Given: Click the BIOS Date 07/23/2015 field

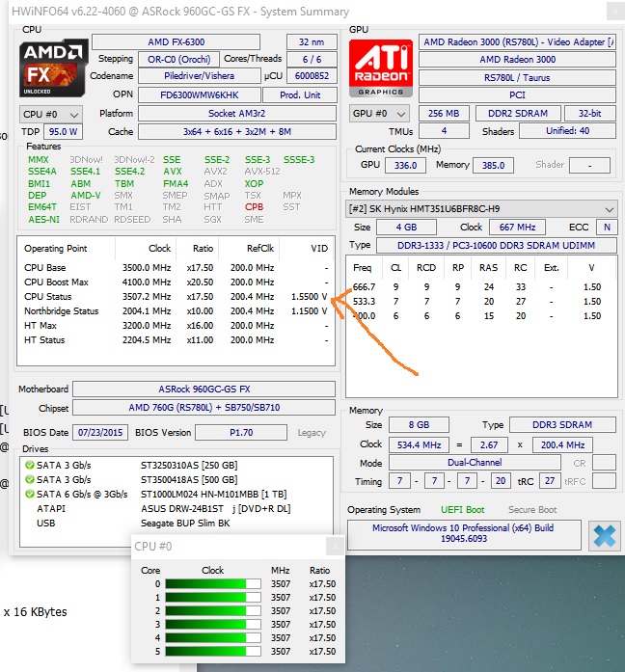Looking at the screenshot, I should pyautogui.click(x=100, y=433).
